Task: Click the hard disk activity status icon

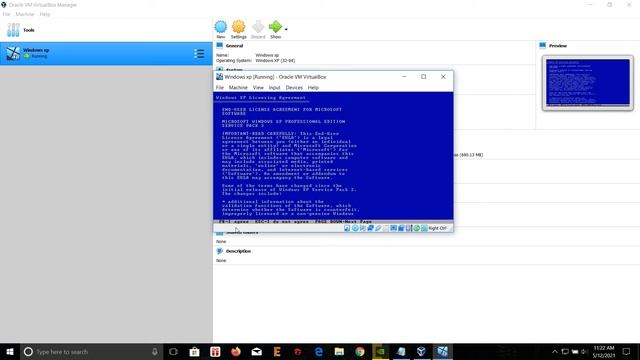Action: coord(347,228)
